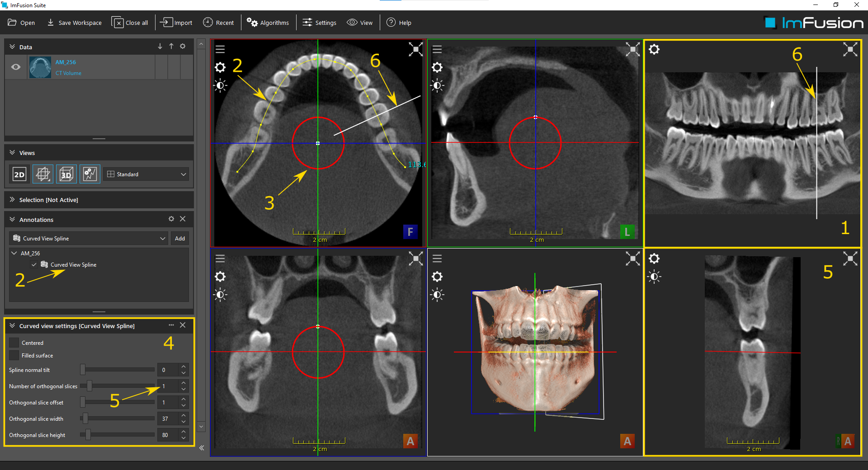This screenshot has height=470, width=868.
Task: Open the Help menu
Action: pyautogui.click(x=399, y=23)
